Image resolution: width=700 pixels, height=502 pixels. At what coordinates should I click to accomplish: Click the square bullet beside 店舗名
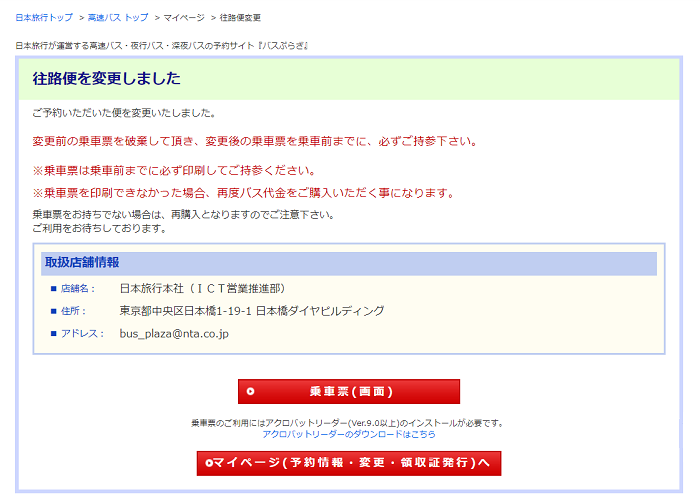click(x=53, y=289)
